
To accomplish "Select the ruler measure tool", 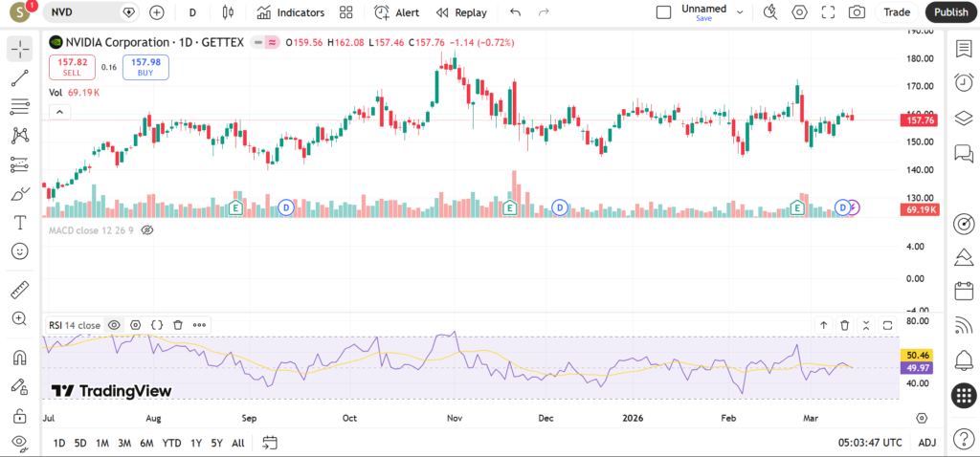I will pyautogui.click(x=20, y=289).
